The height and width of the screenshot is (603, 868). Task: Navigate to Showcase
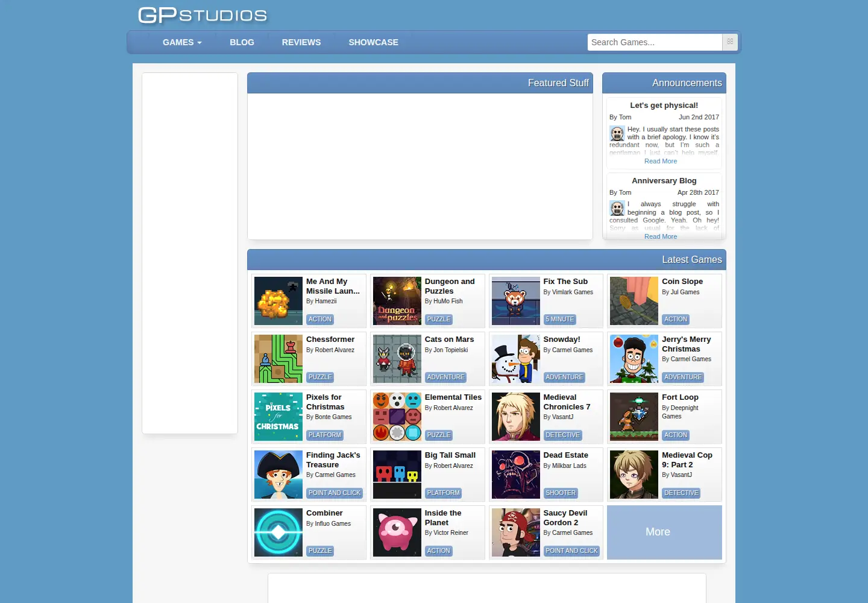pyautogui.click(x=373, y=42)
